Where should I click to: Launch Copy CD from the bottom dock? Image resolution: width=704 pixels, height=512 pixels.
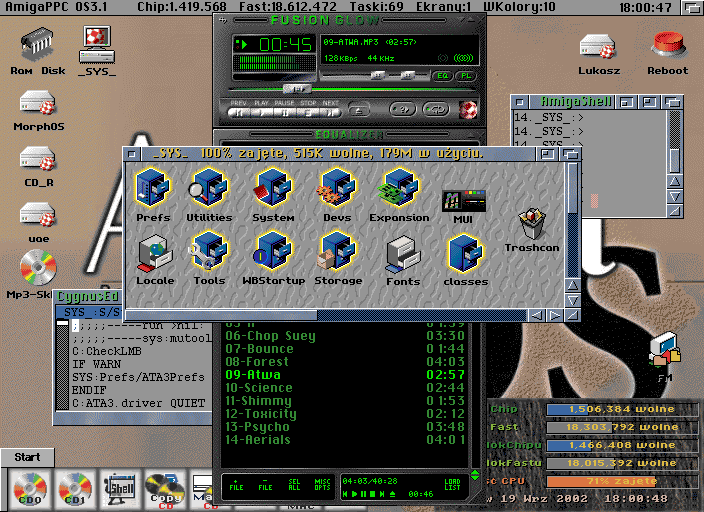pyautogui.click(x=165, y=490)
